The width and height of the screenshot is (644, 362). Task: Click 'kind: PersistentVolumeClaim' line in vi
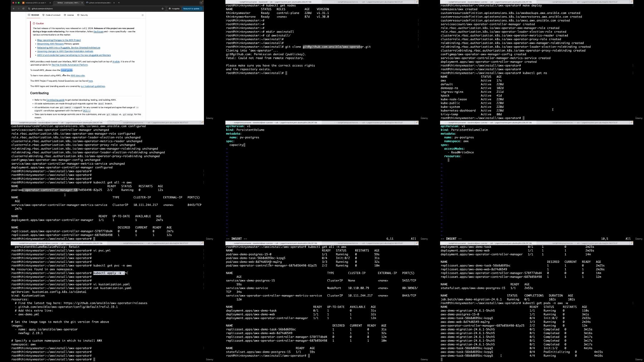tap(464, 130)
